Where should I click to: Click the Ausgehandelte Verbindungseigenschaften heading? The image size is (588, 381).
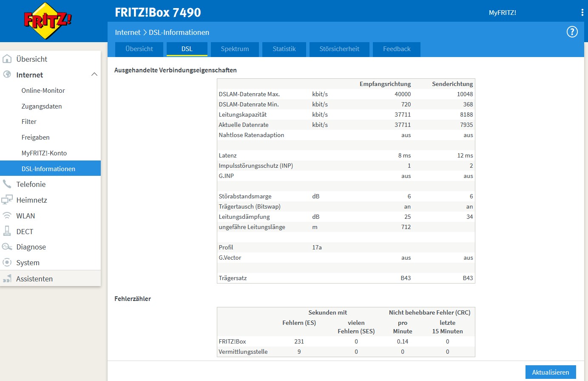tap(176, 70)
